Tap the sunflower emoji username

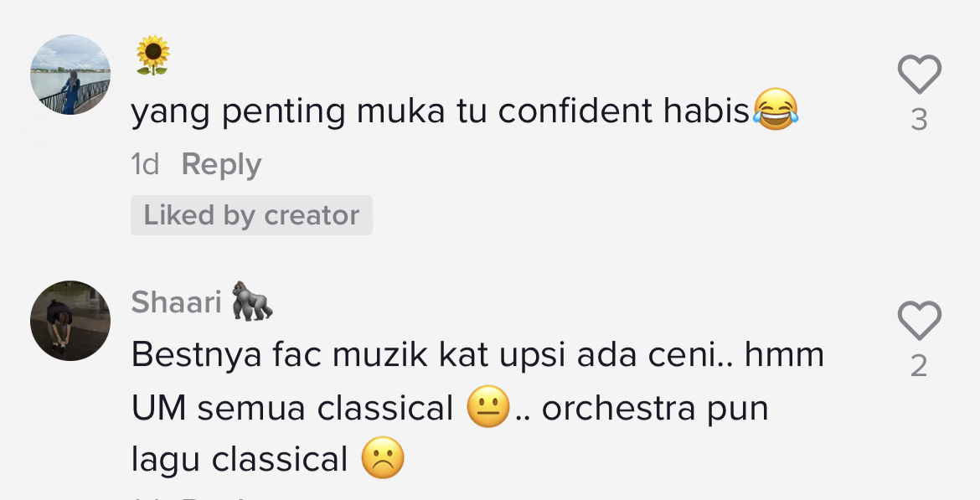tap(152, 57)
